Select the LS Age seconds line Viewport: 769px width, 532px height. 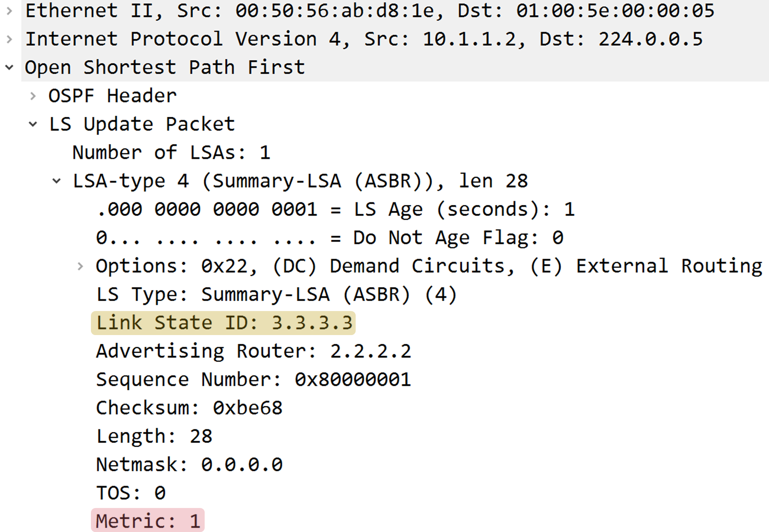tap(336, 209)
